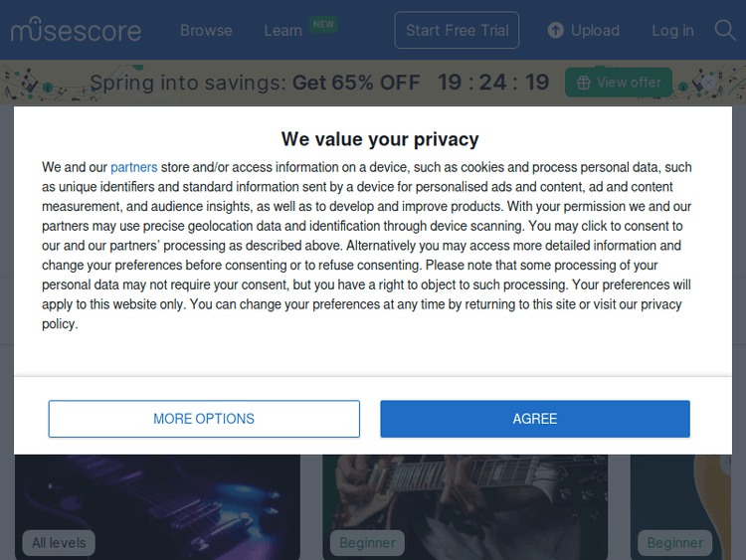This screenshot has height=560, width=746.
Task: Click the Log in link
Action: (672, 31)
